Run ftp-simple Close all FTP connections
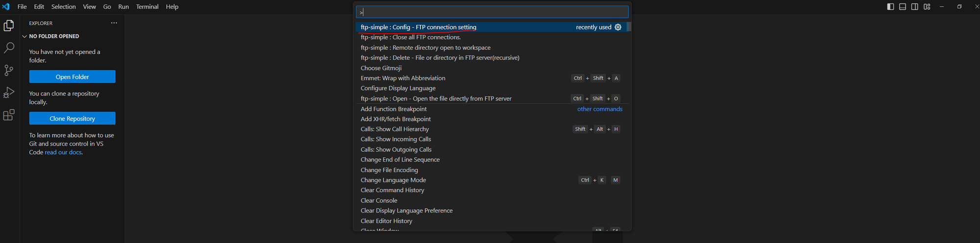Viewport: 980px width, 243px height. pyautogui.click(x=491, y=37)
